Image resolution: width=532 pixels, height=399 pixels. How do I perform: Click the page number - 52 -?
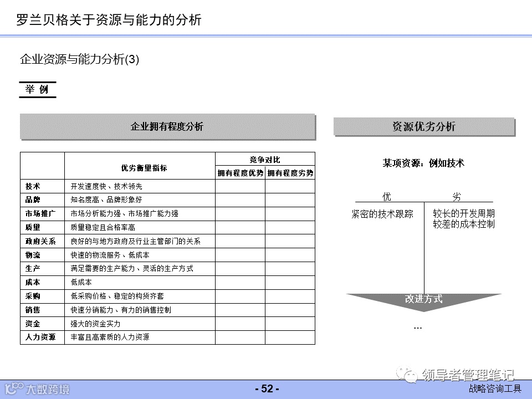267,389
